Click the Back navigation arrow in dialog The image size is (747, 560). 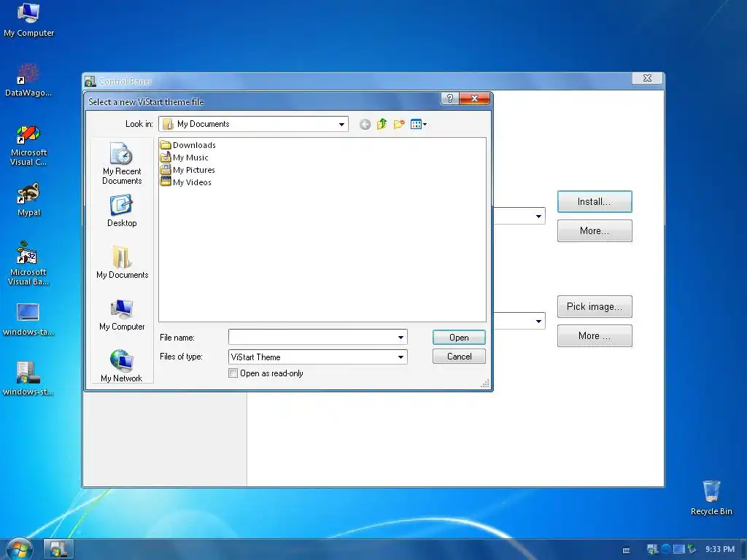365,124
